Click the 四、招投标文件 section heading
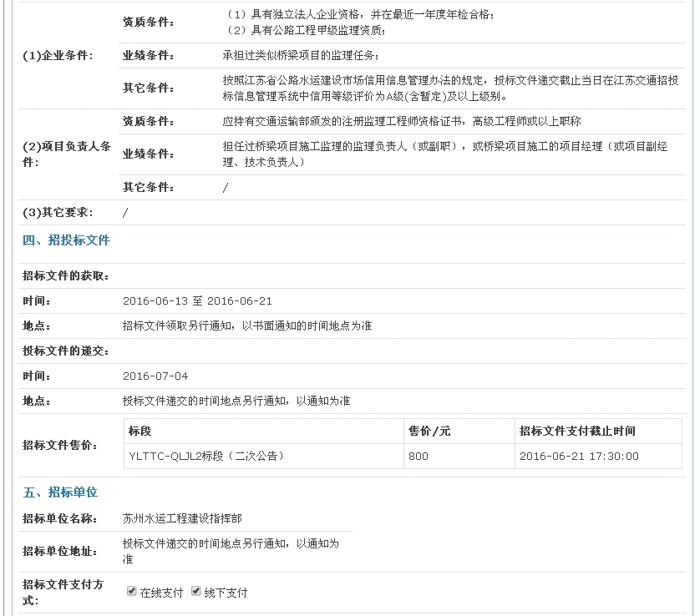 pos(66,240)
